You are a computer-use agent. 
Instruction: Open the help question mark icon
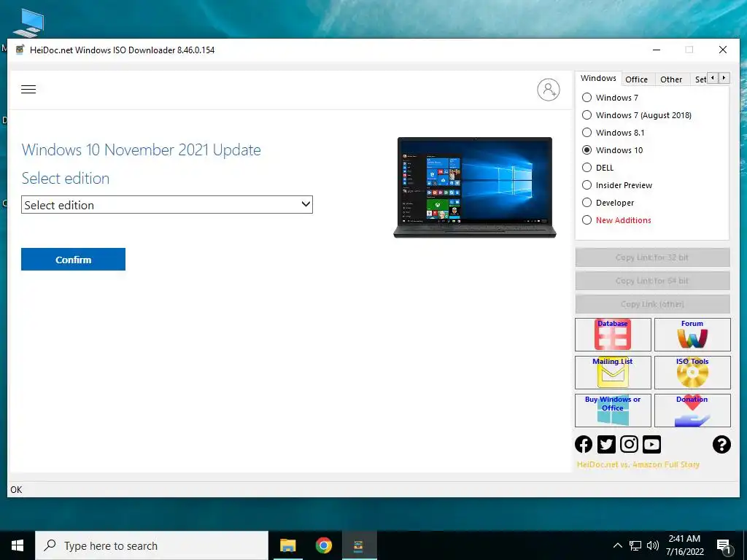click(x=721, y=444)
